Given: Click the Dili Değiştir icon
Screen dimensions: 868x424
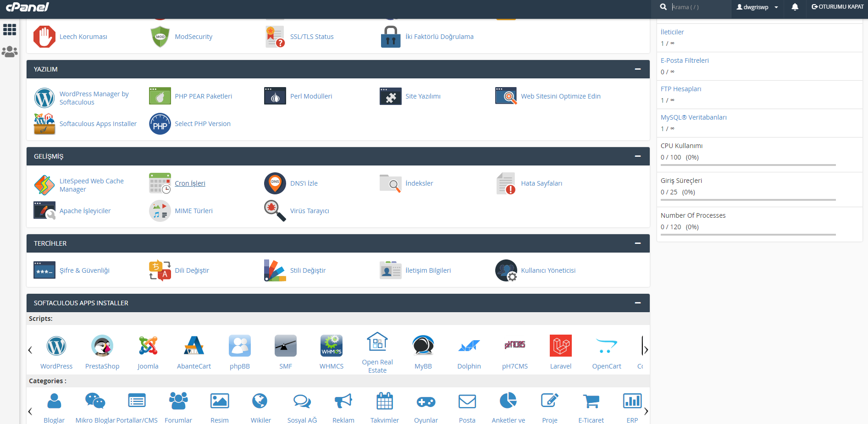Looking at the screenshot, I should pyautogui.click(x=160, y=270).
